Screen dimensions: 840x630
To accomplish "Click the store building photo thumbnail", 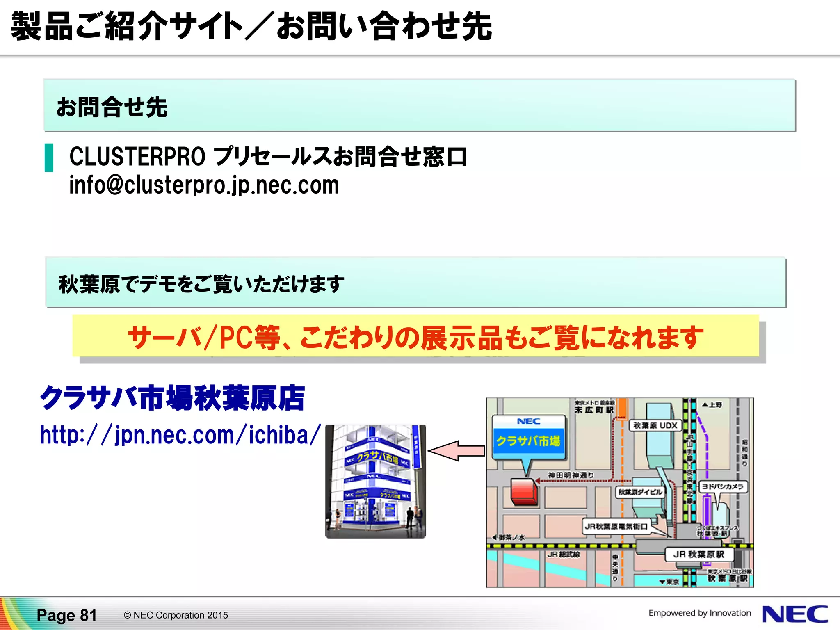I will [x=375, y=481].
